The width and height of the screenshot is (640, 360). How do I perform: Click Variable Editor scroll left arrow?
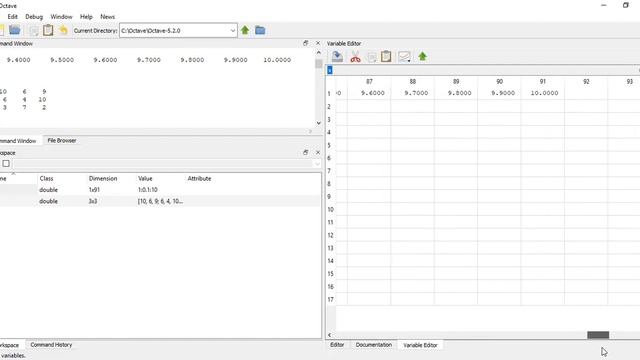click(329, 335)
